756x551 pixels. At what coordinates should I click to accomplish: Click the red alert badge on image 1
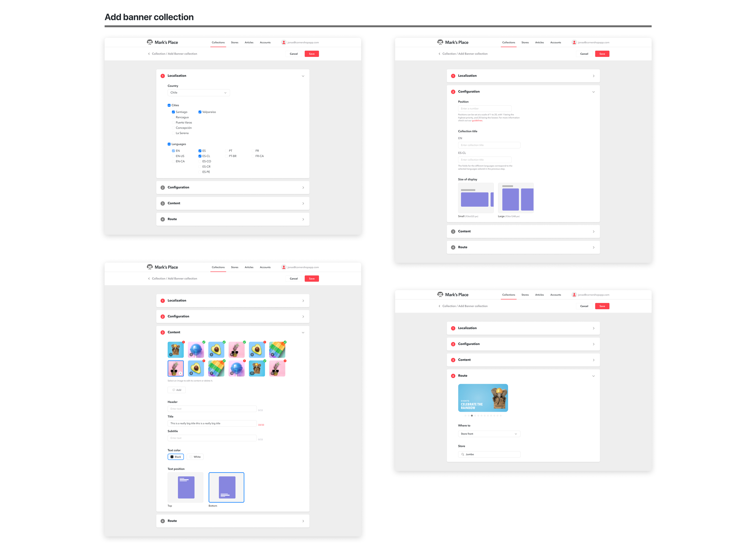pos(183,342)
